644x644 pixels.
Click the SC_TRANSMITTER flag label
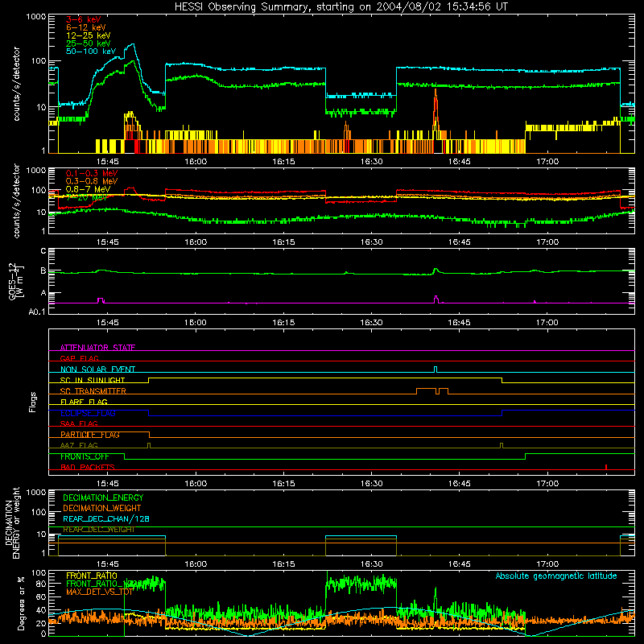click(x=93, y=391)
